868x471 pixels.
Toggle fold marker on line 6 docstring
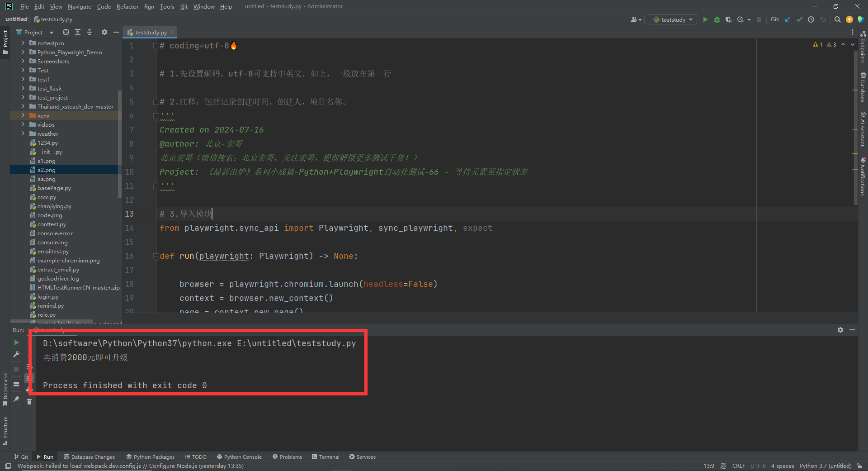click(x=156, y=116)
